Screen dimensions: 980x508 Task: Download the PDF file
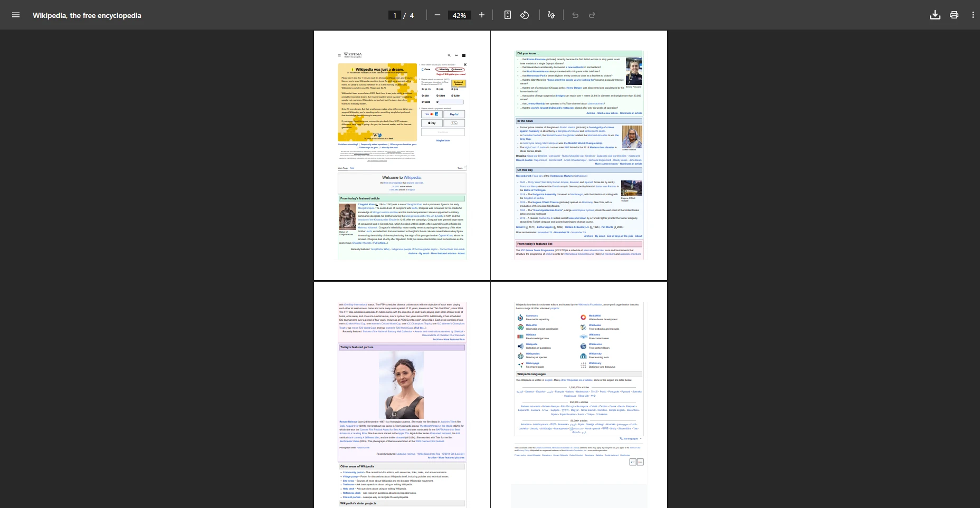click(935, 15)
